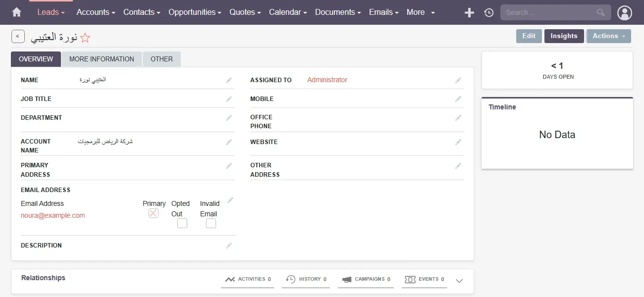Screen dimensions: 644x297
Task: Edit the Assigned To field pencil
Action: pyautogui.click(x=458, y=80)
